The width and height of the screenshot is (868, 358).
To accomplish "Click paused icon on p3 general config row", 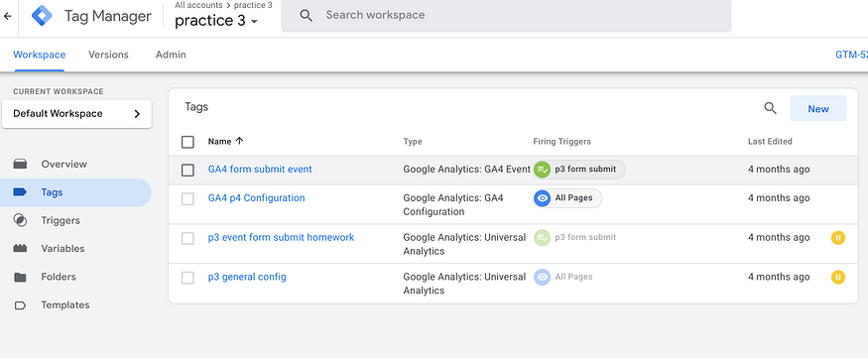I will pos(838,277).
